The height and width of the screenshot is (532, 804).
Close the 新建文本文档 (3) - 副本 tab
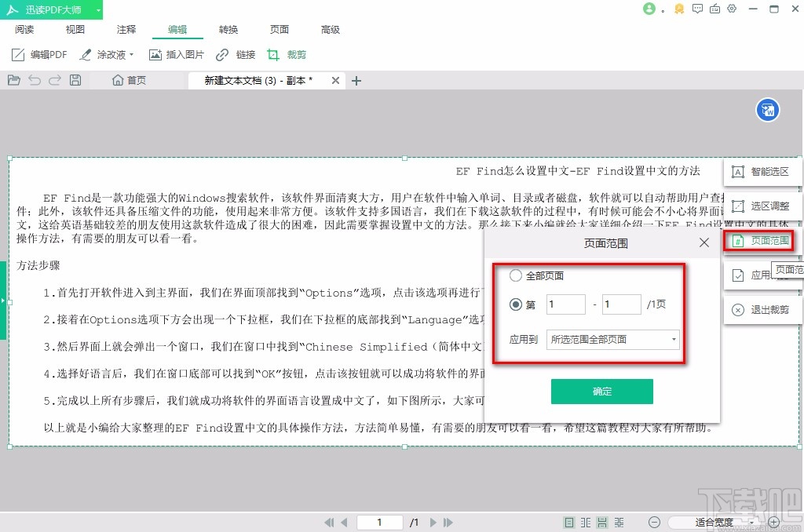click(x=335, y=81)
